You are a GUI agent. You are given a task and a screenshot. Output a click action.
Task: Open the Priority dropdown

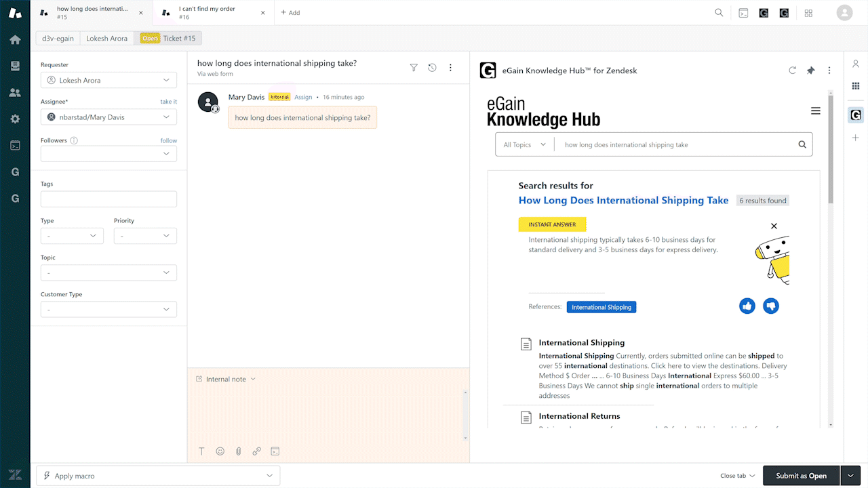[145, 236]
